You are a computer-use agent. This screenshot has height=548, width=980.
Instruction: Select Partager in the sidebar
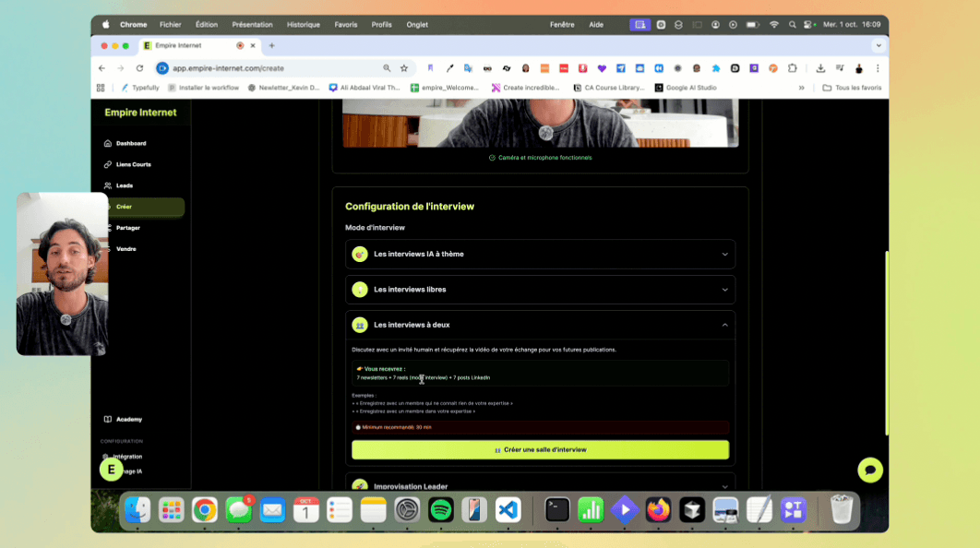click(x=128, y=228)
